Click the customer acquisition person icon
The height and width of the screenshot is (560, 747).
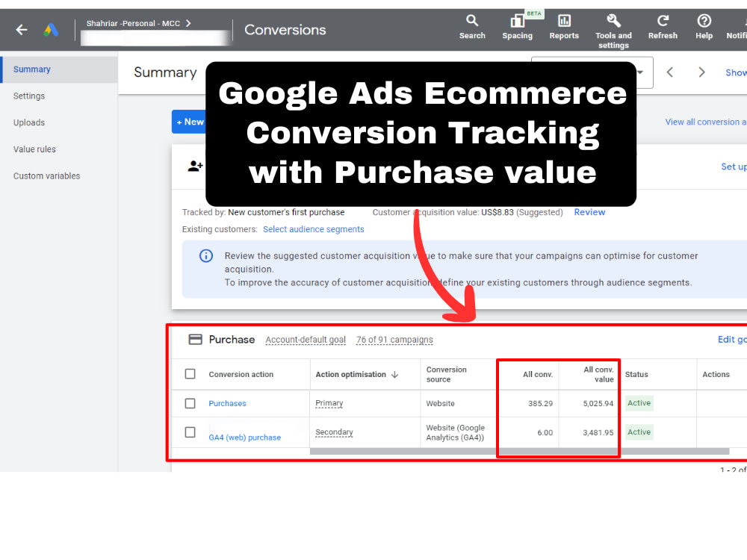195,167
